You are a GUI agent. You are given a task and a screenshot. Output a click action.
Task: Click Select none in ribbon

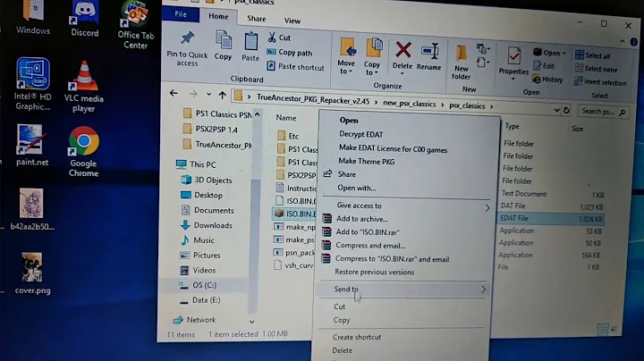[x=596, y=69]
